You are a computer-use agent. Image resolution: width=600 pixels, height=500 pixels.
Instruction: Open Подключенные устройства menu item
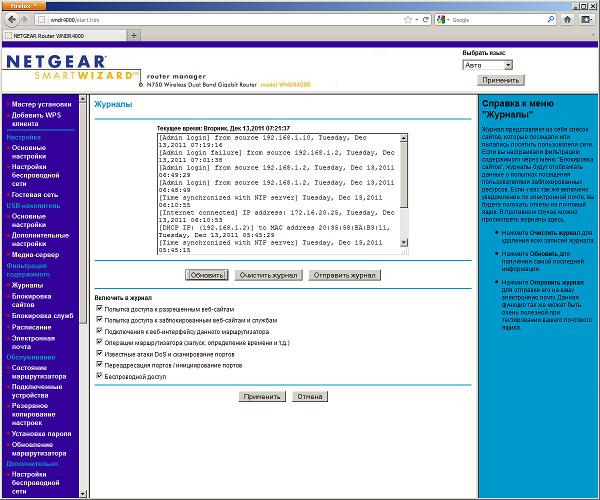(x=37, y=391)
